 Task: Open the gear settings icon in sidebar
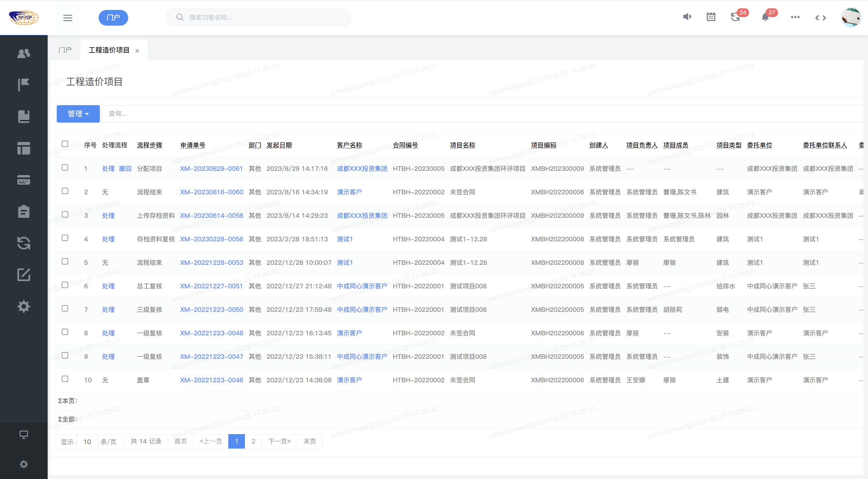(x=24, y=306)
